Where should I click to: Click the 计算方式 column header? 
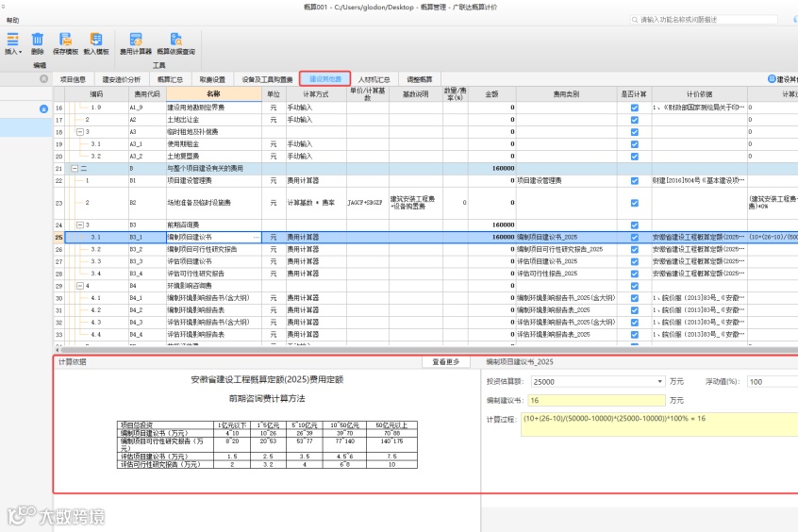(316, 94)
